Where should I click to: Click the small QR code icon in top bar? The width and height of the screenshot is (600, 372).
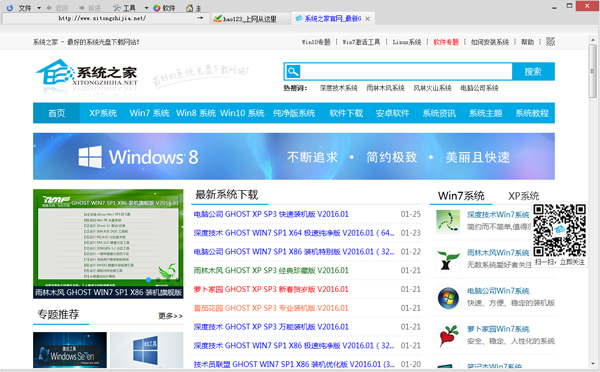(550, 42)
